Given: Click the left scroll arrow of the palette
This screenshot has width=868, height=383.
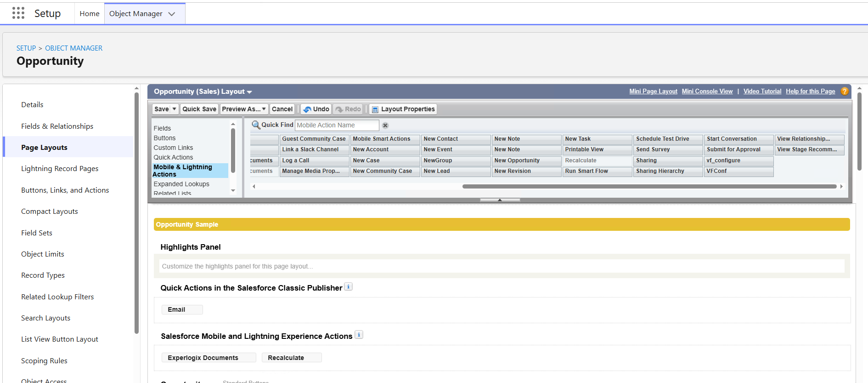Looking at the screenshot, I should (x=254, y=186).
